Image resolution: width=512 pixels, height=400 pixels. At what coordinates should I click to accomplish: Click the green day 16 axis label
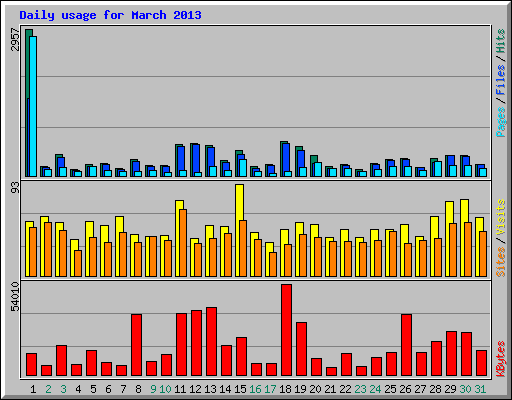click(255, 389)
